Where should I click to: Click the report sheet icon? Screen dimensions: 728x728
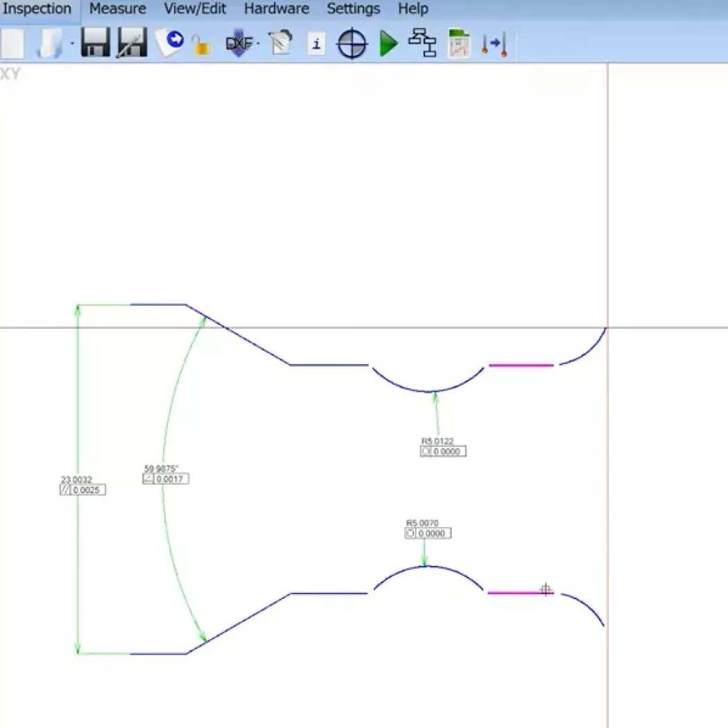point(458,44)
